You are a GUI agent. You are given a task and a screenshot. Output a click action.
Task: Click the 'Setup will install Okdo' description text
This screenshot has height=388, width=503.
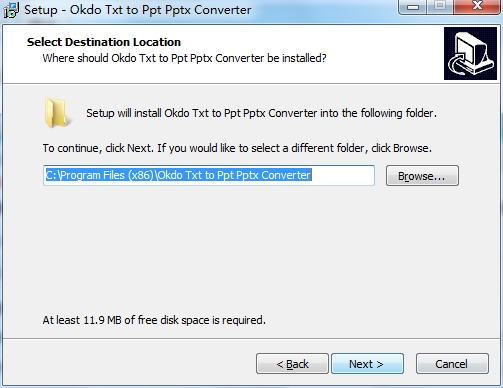coord(261,113)
